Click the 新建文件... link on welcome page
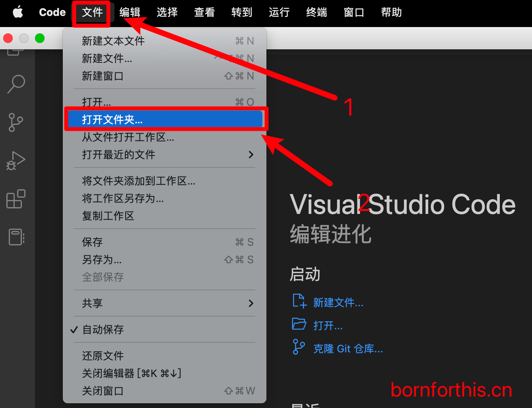Viewport: 532px width, 408px height. [338, 303]
